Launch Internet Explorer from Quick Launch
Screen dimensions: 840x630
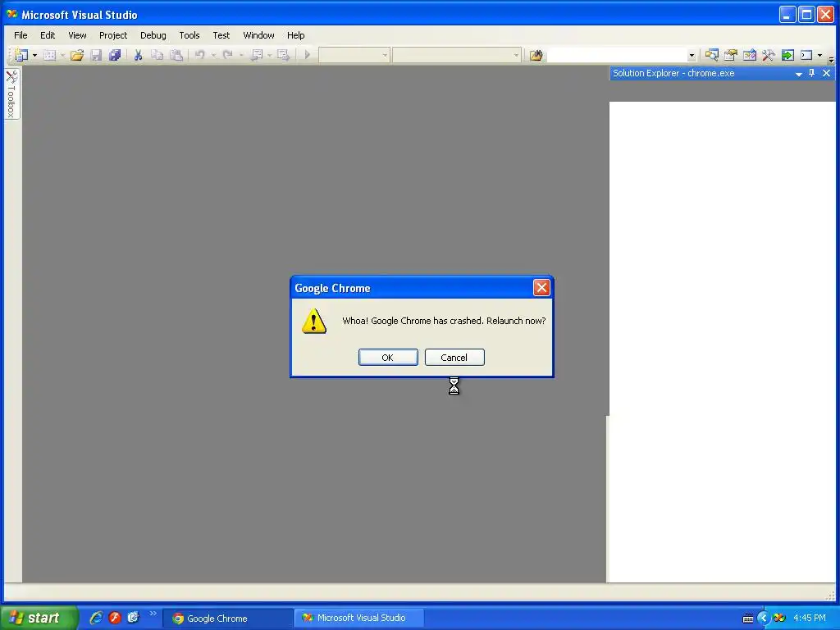point(97,618)
